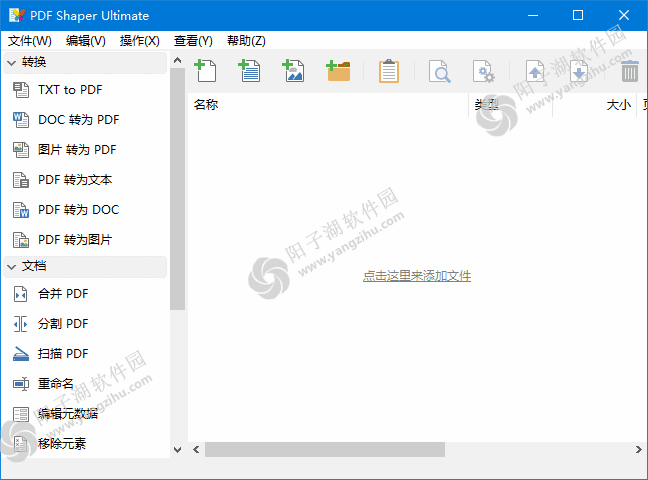
Task: Click the document settings gear icon
Action: [484, 71]
